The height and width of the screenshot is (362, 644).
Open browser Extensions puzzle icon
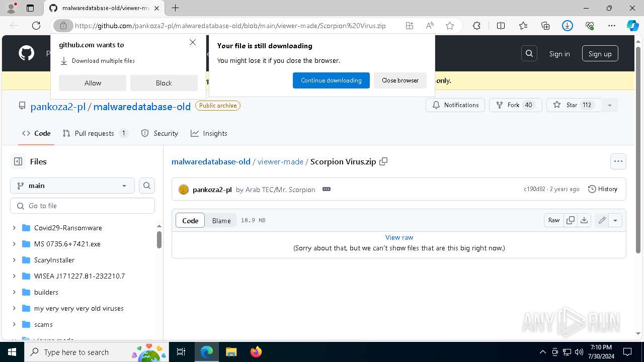[x=476, y=26]
